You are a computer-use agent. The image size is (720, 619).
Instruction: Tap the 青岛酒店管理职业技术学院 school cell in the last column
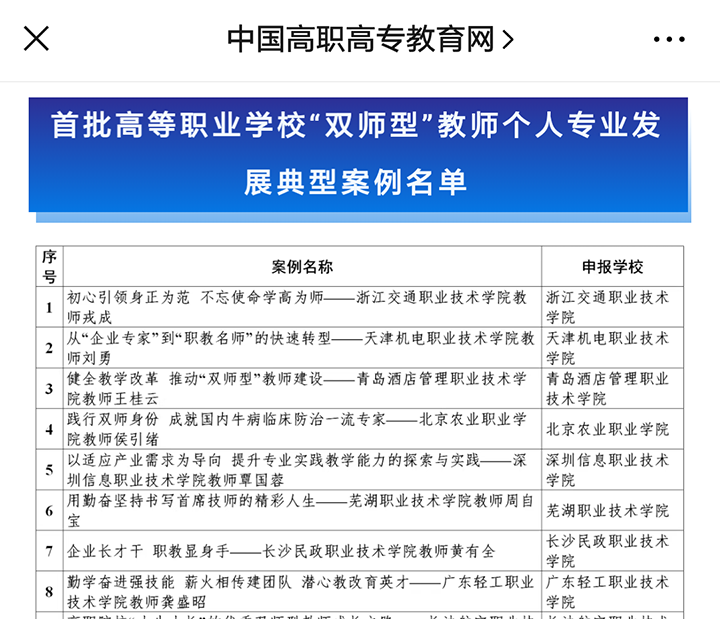612,388
